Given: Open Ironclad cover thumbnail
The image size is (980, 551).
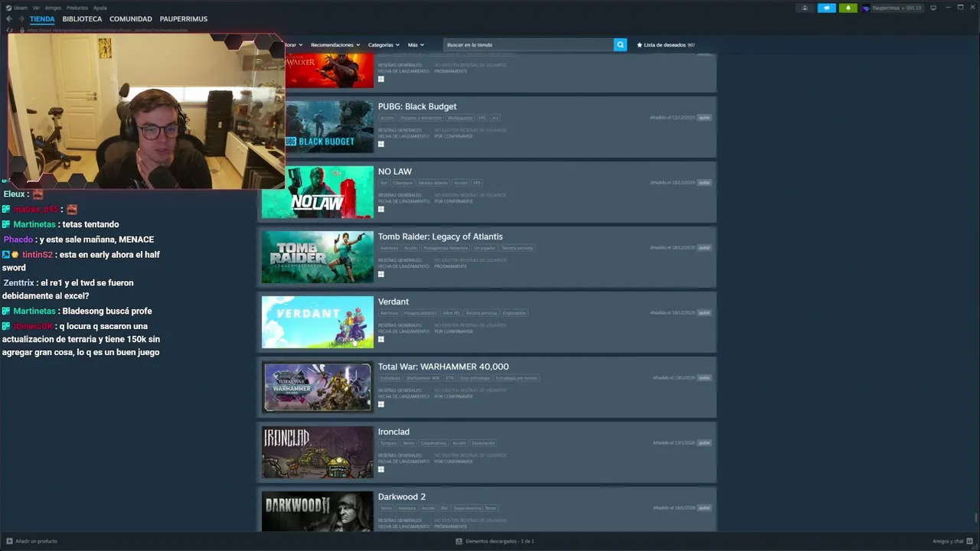Looking at the screenshot, I should [x=318, y=452].
